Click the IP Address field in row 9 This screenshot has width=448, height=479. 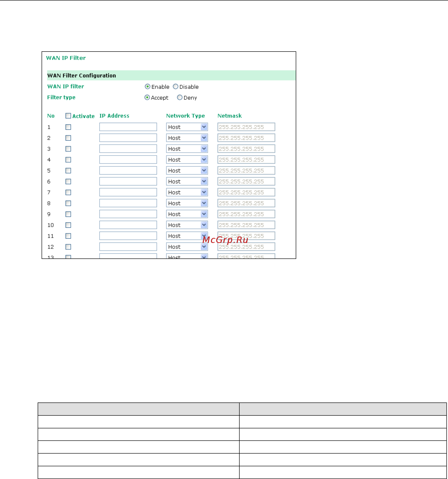coord(128,214)
